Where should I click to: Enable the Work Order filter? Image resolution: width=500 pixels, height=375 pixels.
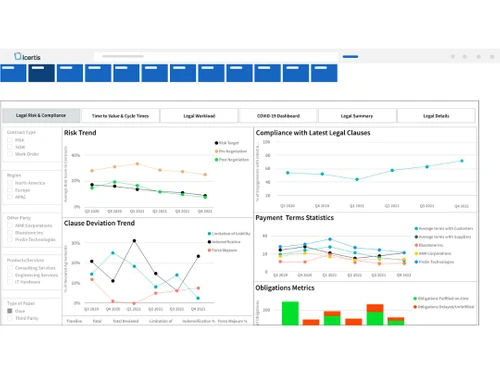tap(10, 154)
